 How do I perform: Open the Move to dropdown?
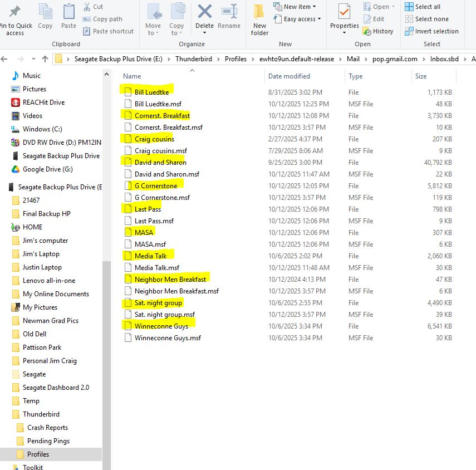[153, 19]
